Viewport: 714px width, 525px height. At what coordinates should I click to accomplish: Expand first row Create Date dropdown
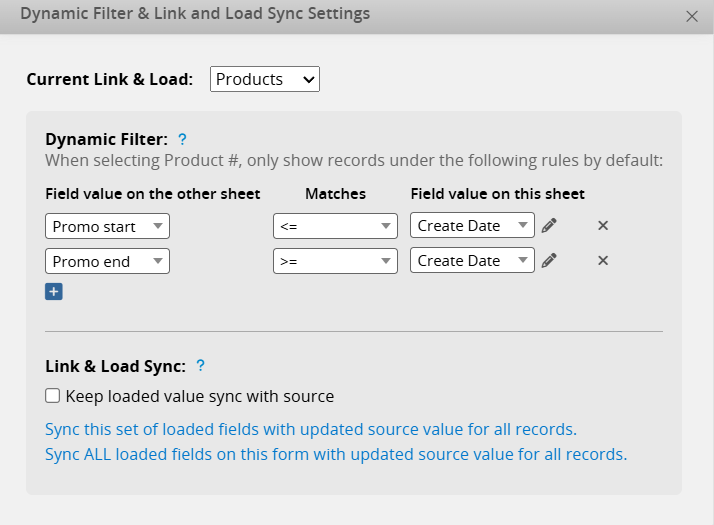pyautogui.click(x=472, y=226)
